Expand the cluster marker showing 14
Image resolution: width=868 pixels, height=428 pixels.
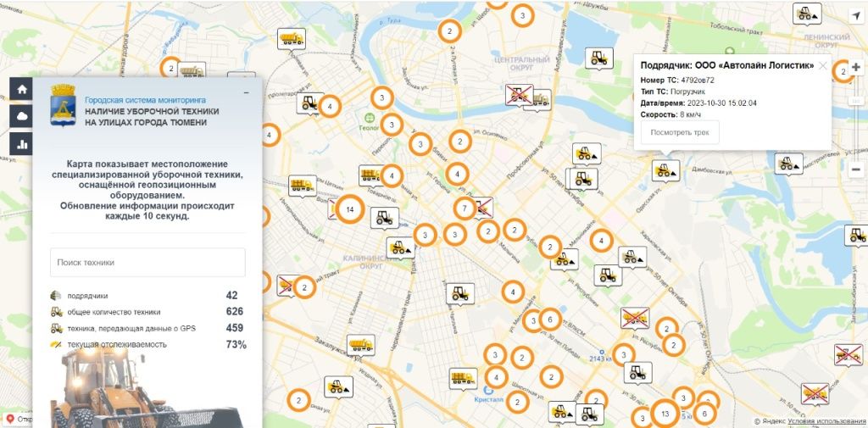pyautogui.click(x=349, y=208)
